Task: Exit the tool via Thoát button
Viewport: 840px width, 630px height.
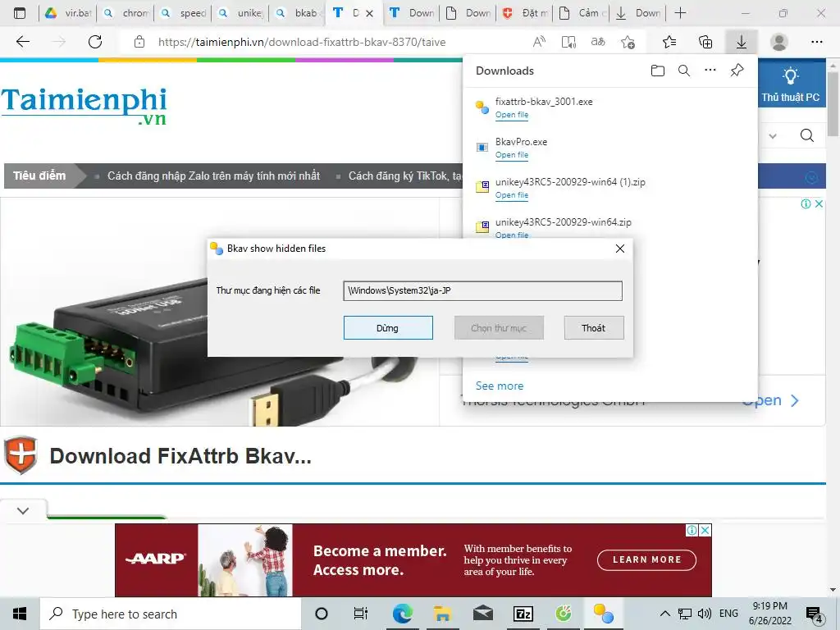Action: click(x=594, y=328)
